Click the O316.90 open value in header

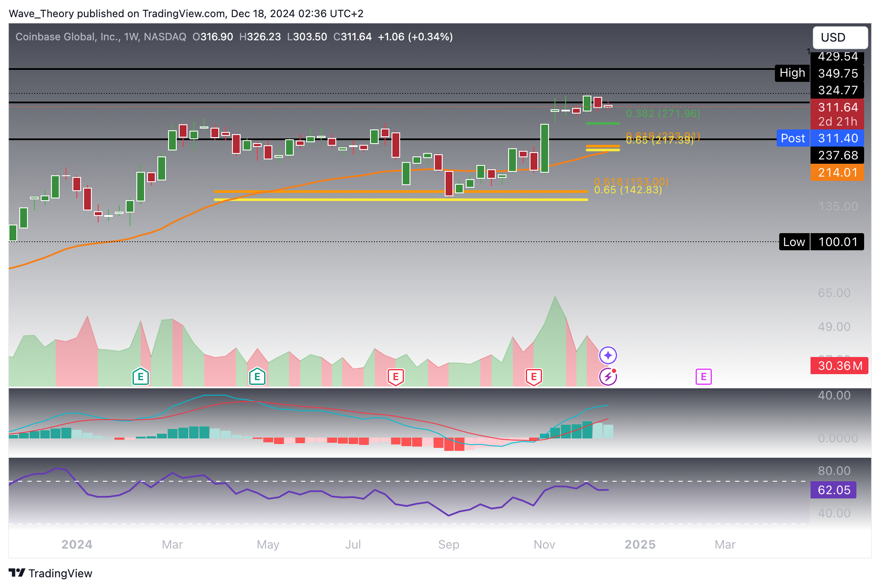point(213,37)
